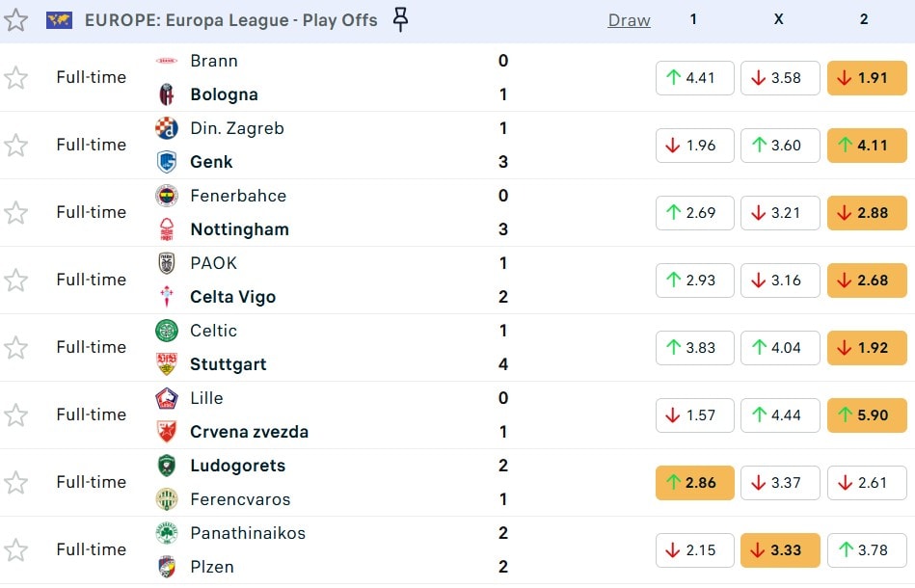Open the Europa League Play Offs title
Viewport: 915px width, 588px height.
click(231, 20)
